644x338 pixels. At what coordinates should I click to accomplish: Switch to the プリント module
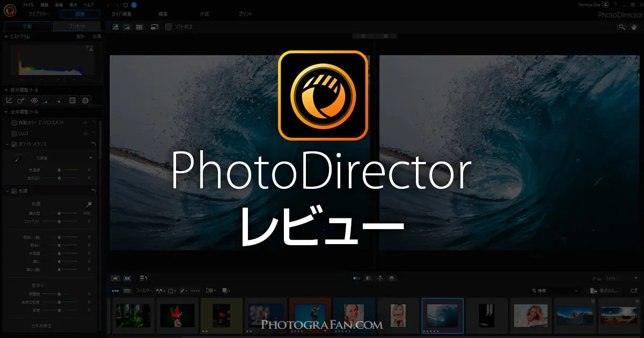point(245,14)
